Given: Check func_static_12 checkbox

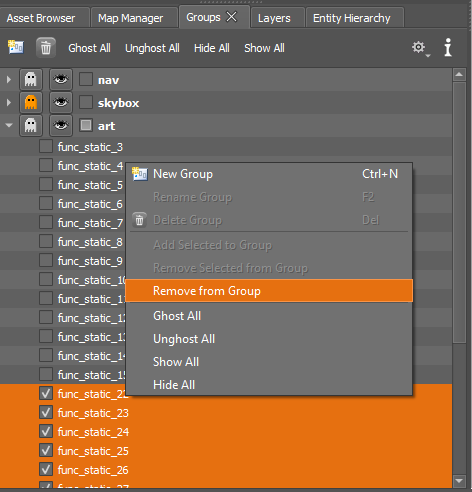Looking at the screenshot, I should click(46, 317).
